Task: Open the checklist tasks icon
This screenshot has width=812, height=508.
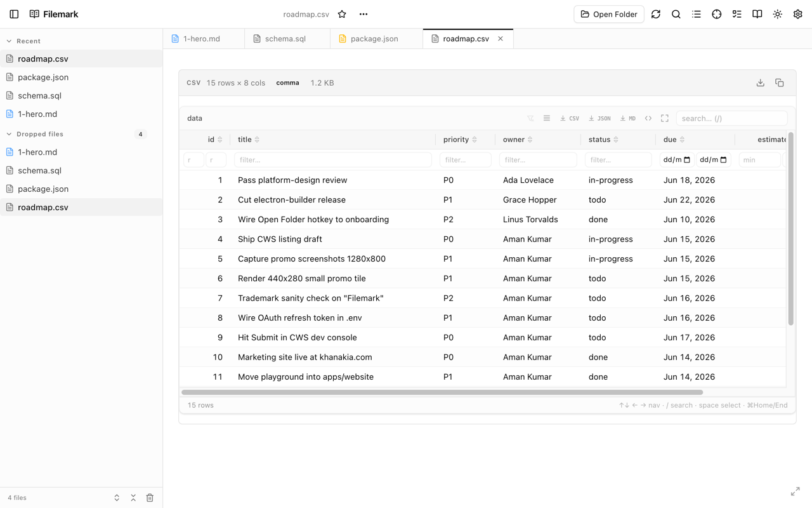Action: point(737,14)
